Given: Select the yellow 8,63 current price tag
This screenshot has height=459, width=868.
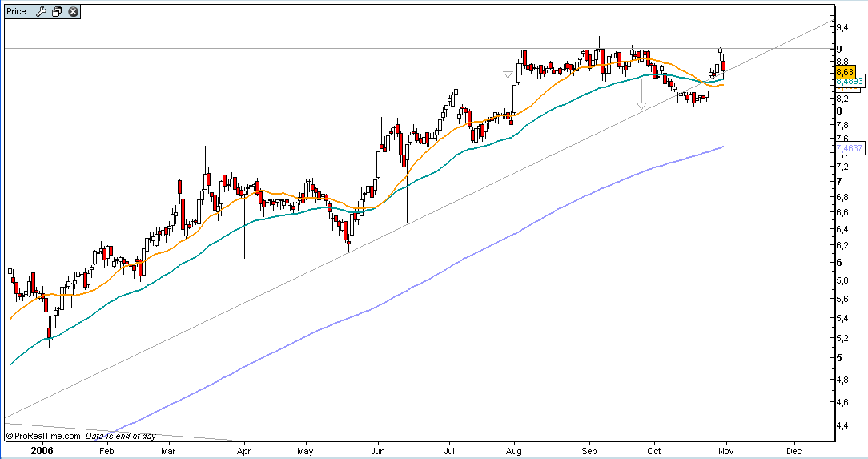Looking at the screenshot, I should pyautogui.click(x=846, y=72).
